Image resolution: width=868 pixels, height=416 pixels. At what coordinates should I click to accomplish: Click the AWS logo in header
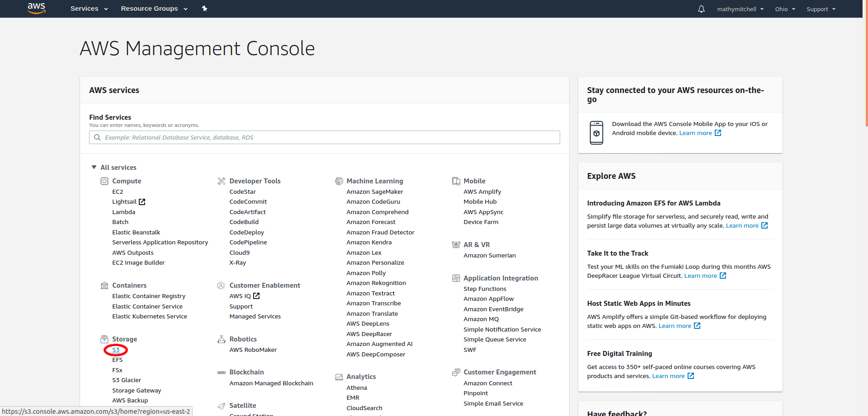(x=36, y=8)
